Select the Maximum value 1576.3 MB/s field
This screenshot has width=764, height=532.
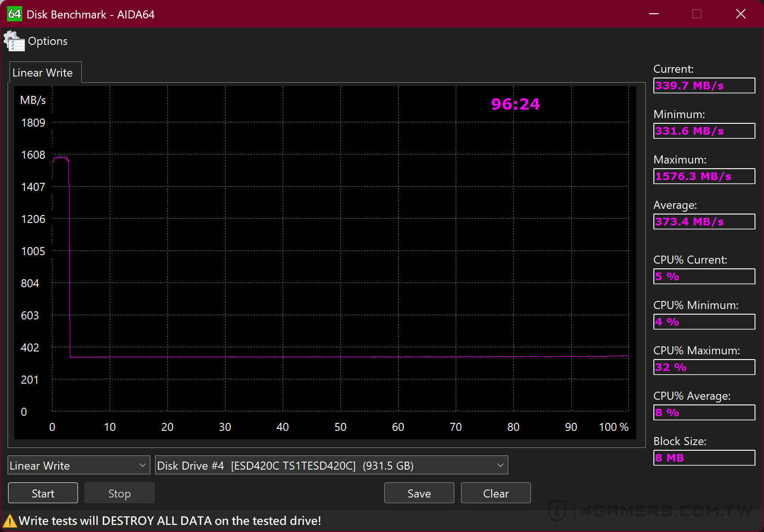704,176
